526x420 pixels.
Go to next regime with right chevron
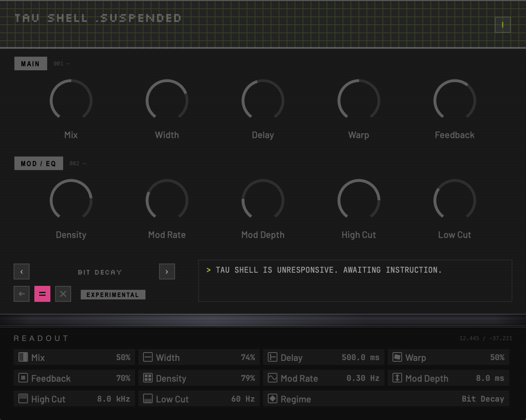167,271
